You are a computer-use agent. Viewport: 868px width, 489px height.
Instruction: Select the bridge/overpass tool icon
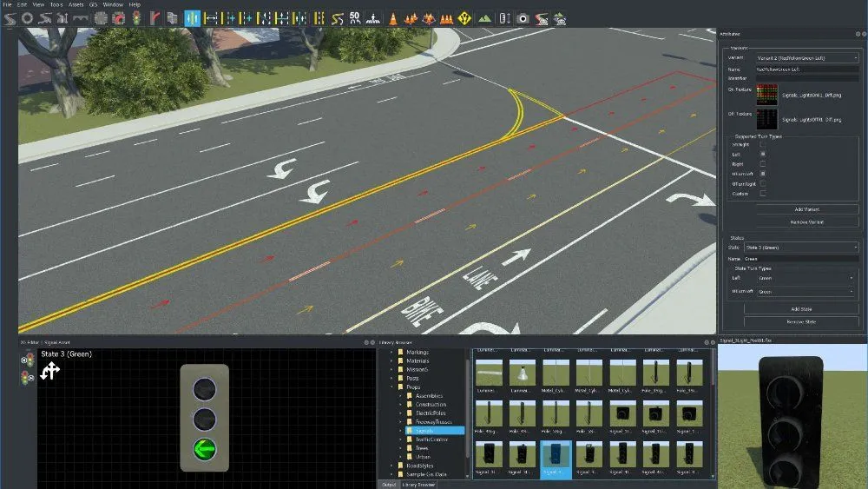(80, 18)
